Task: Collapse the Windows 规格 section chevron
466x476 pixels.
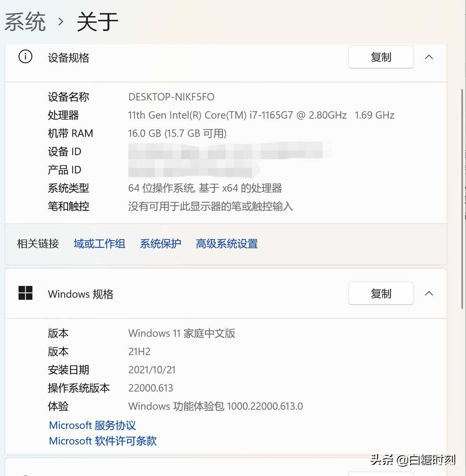Action: (x=429, y=294)
